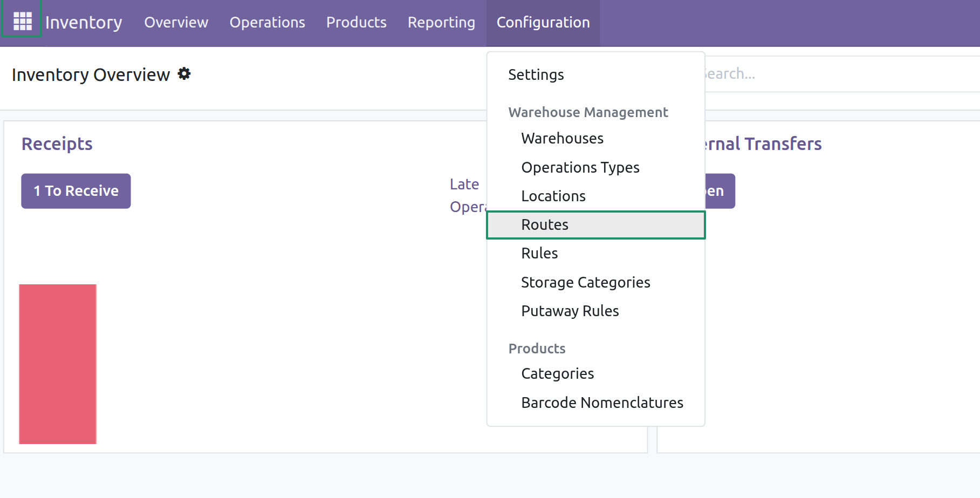980x498 pixels.
Task: Click the Late link in Receipts card
Action: pos(464,184)
